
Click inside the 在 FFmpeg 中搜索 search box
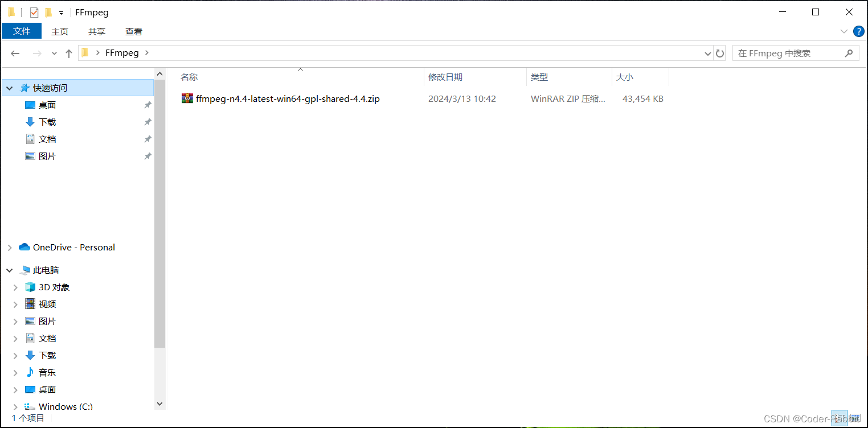pos(786,53)
